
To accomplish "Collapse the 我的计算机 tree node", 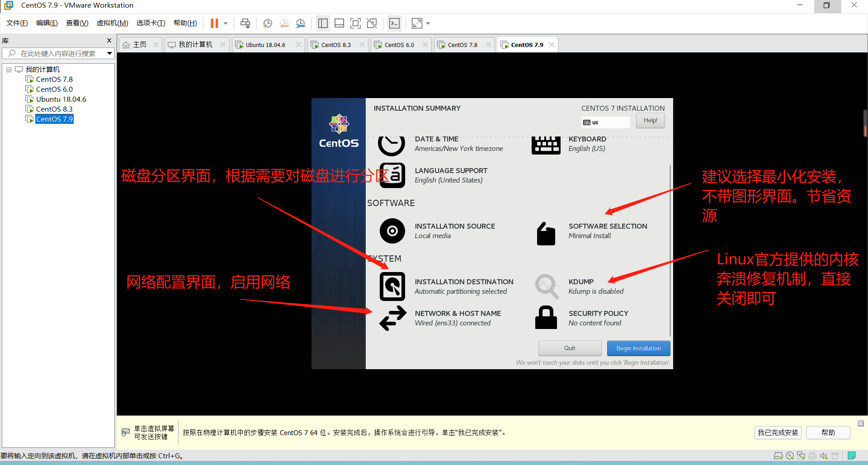I will point(9,70).
